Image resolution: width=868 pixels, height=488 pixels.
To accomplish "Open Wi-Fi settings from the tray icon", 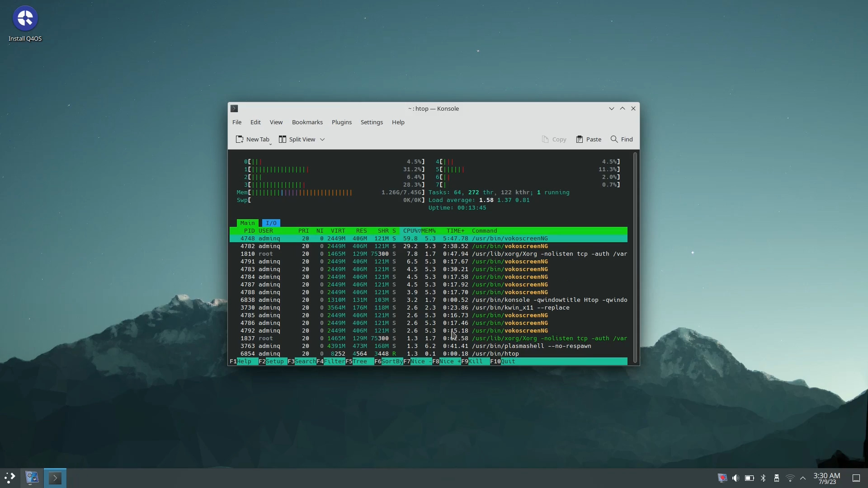I will 789,478.
